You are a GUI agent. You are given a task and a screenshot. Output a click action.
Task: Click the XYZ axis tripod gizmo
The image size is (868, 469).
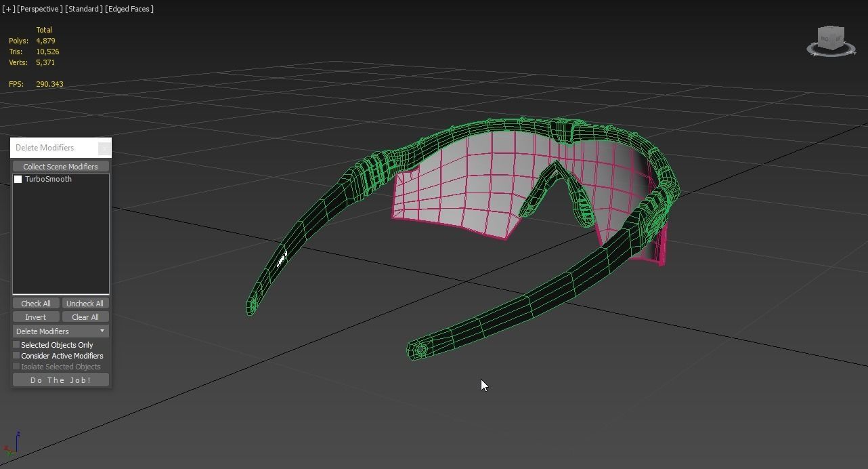point(12,443)
